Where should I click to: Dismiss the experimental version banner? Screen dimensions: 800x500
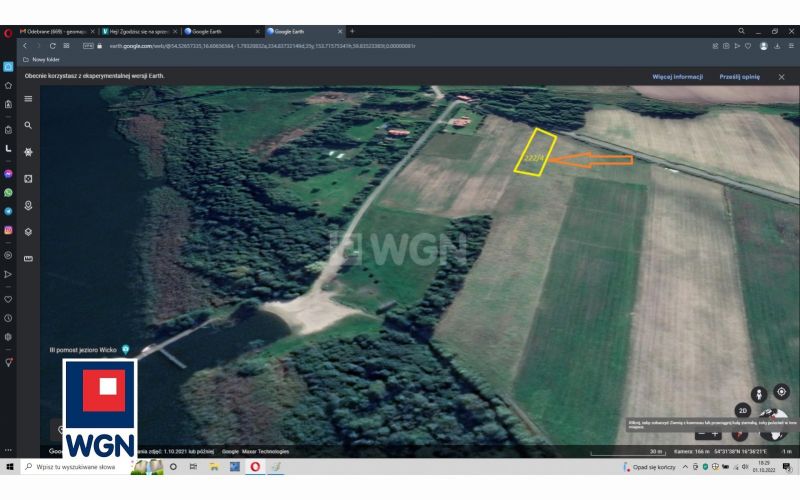pos(781,77)
